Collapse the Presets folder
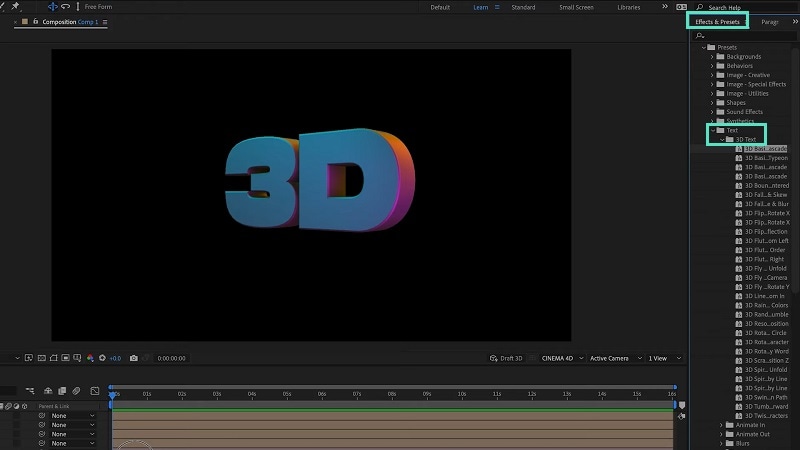The width and height of the screenshot is (800, 450). coord(704,47)
